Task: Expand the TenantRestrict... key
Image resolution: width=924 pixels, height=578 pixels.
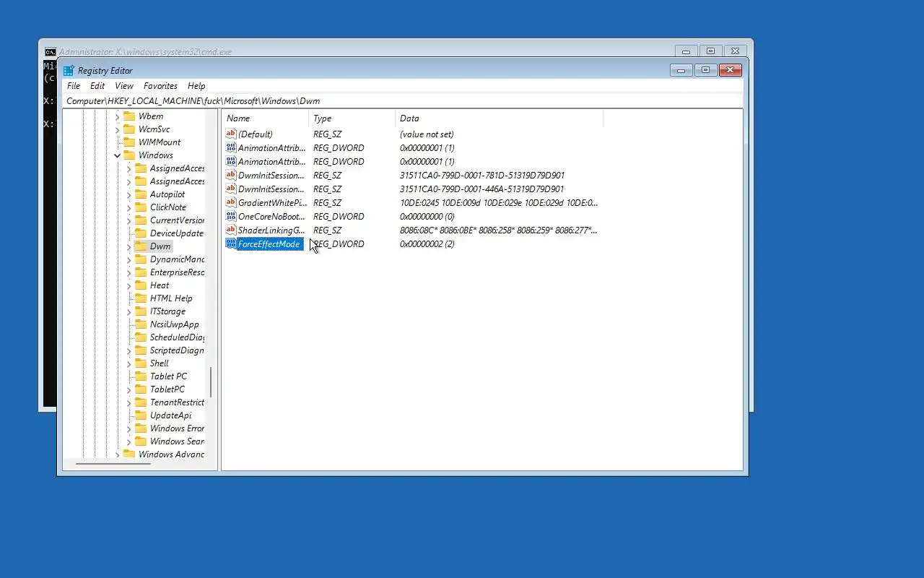Action: [129, 402]
